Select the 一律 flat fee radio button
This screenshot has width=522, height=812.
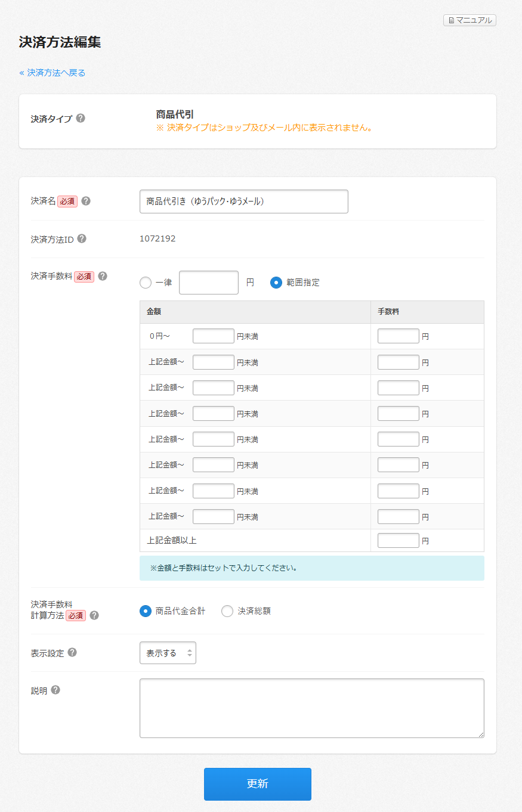pyautogui.click(x=146, y=283)
